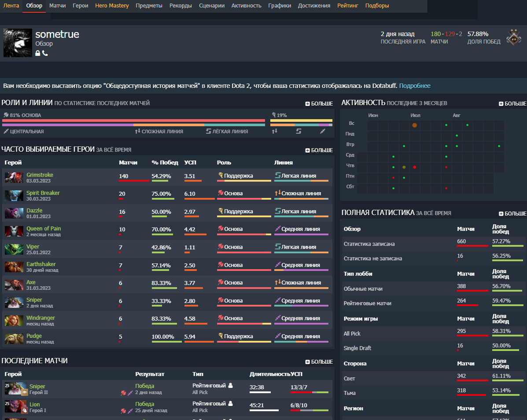Open the Queen of Pain name link
This screenshot has height=420, width=527.
44,229
